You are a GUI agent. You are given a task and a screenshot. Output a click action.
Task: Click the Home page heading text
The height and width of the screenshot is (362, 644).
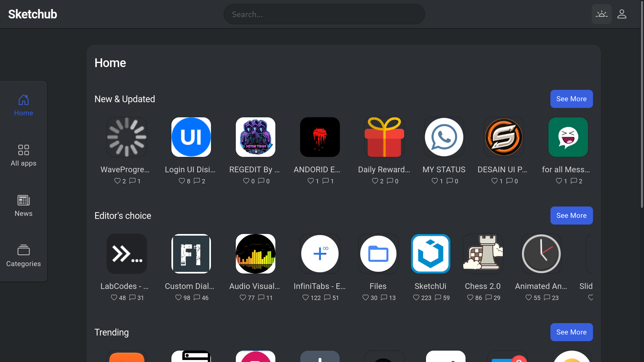110,63
